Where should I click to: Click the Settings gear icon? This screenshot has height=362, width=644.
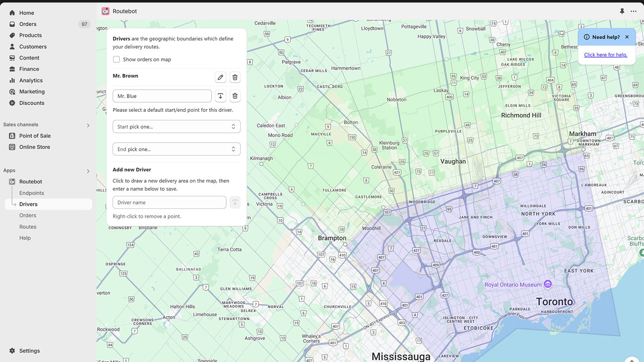pyautogui.click(x=12, y=351)
